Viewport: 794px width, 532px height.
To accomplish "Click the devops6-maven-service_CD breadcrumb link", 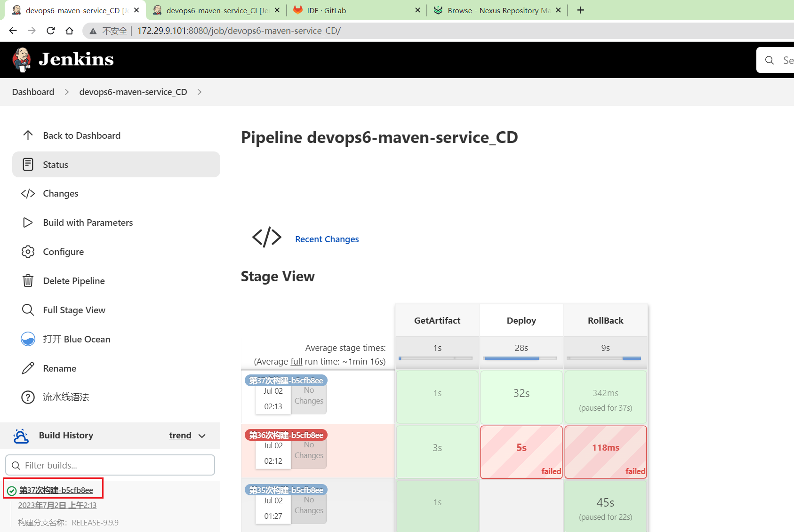I will pyautogui.click(x=133, y=92).
